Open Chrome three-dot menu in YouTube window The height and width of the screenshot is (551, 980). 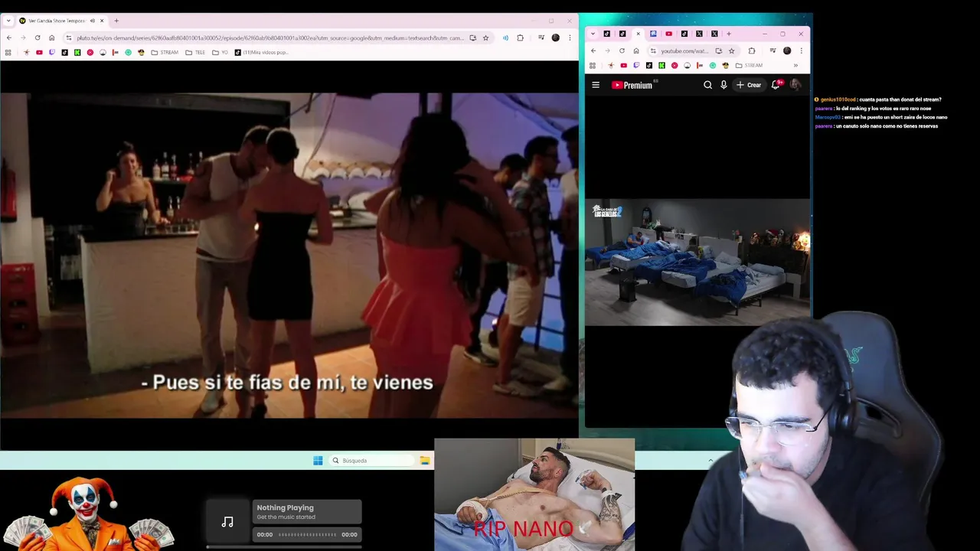[x=801, y=51]
